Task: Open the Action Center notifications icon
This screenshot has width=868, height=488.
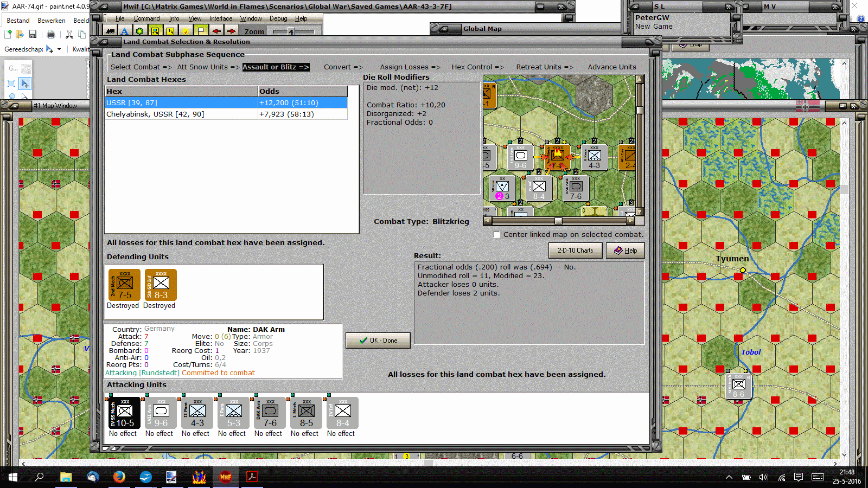Action: [799, 477]
